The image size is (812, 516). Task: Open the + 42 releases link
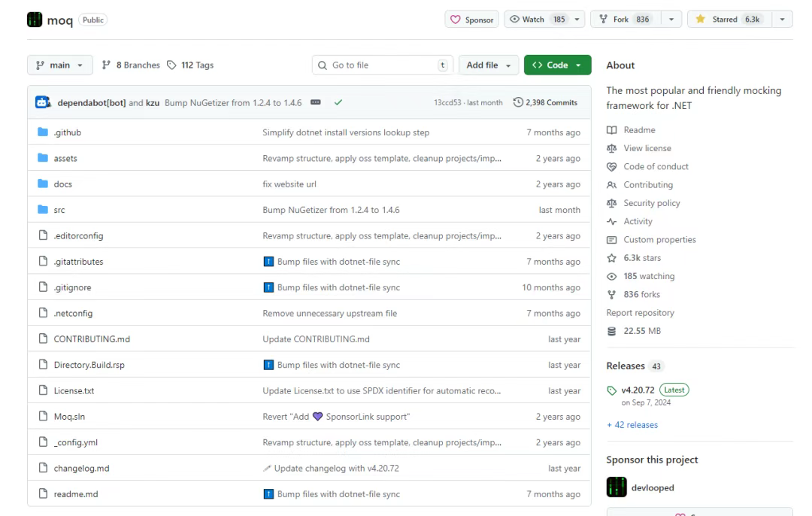click(632, 425)
